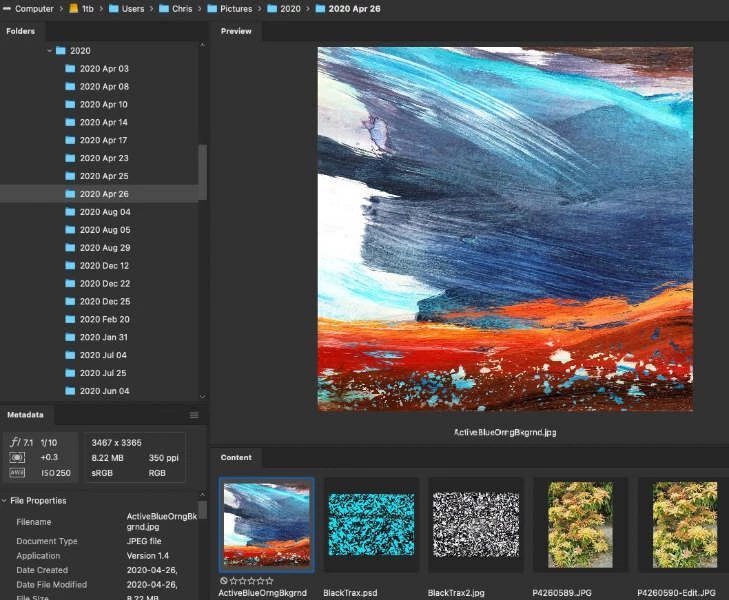Viewport: 729px width, 600px height.
Task: Click the Folders panel scrollbar thumb
Action: coord(202,172)
